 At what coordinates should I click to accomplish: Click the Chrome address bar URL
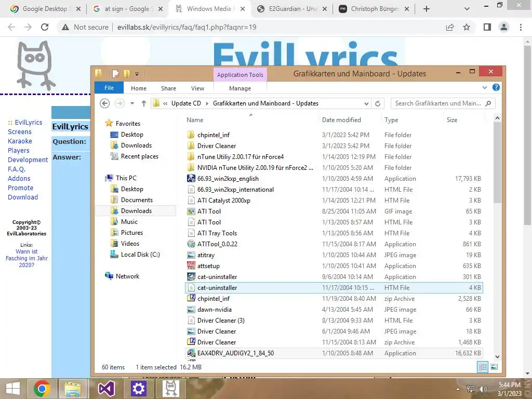coord(187,27)
